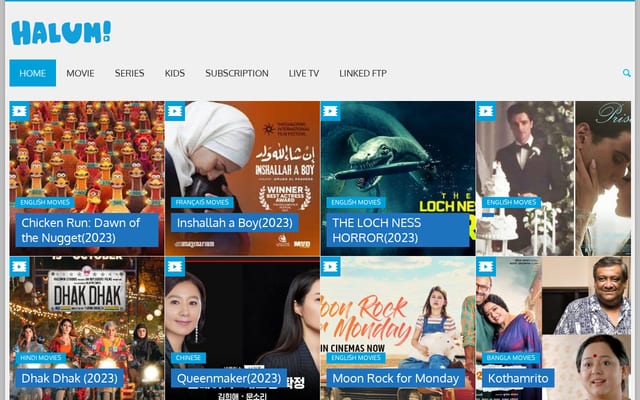Click ENGLISH MOVIES tag on Chicken Run card

point(45,202)
